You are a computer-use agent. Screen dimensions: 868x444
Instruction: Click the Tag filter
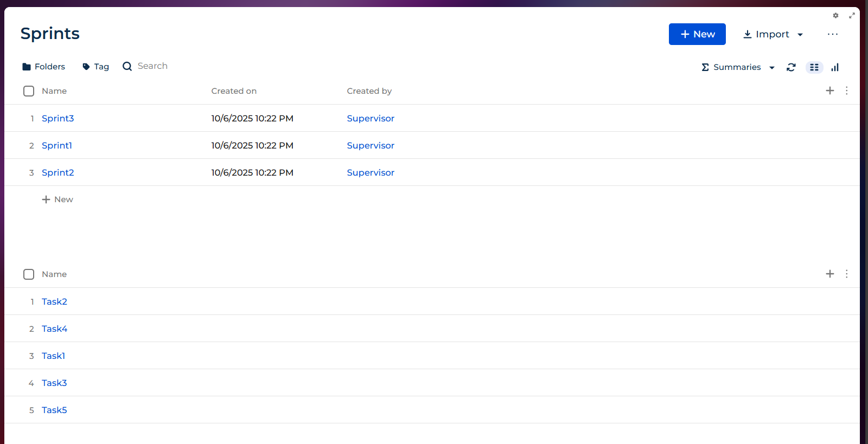coord(95,67)
